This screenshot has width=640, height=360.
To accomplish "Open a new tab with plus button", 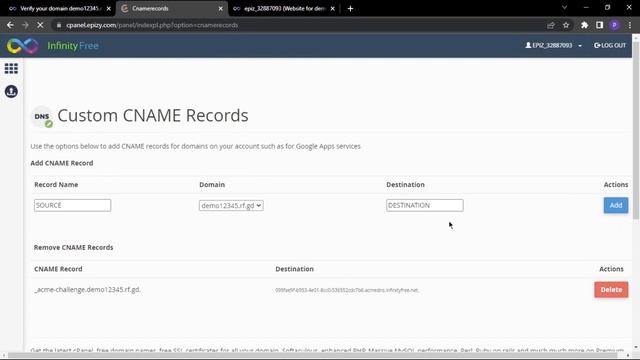I will (x=350, y=9).
